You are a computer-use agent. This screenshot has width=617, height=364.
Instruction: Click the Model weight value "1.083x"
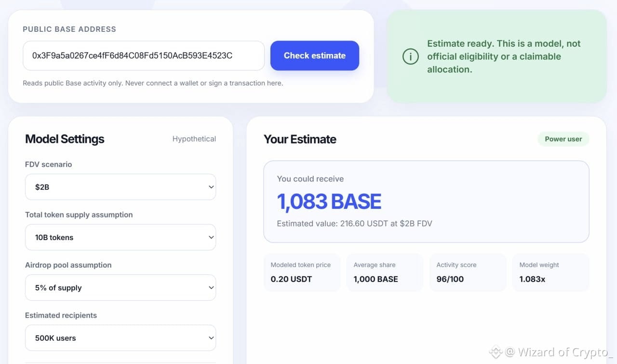tap(533, 279)
